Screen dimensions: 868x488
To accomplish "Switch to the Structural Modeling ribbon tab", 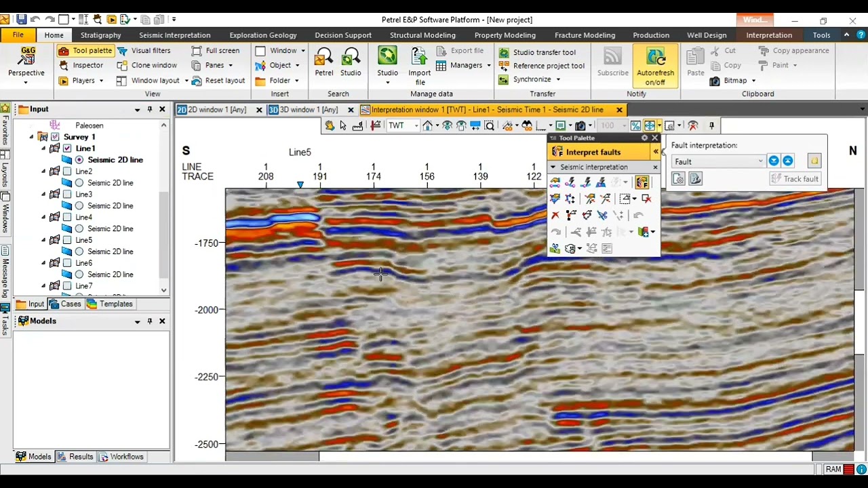I will click(422, 35).
